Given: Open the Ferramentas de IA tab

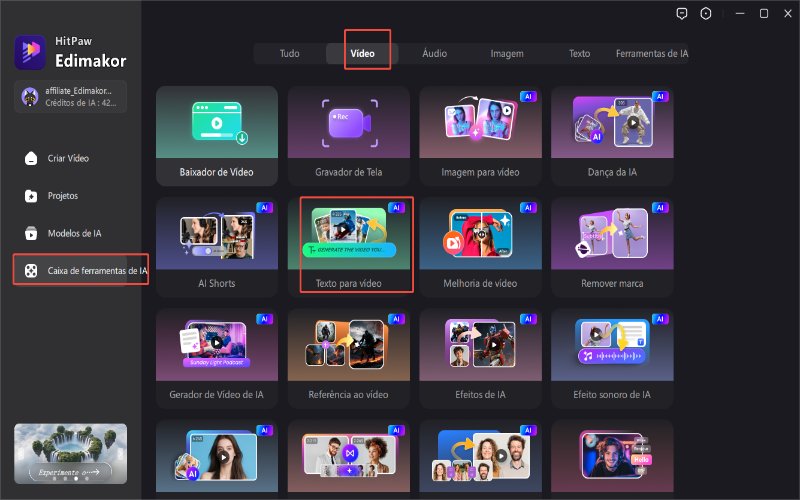Looking at the screenshot, I should (x=652, y=54).
